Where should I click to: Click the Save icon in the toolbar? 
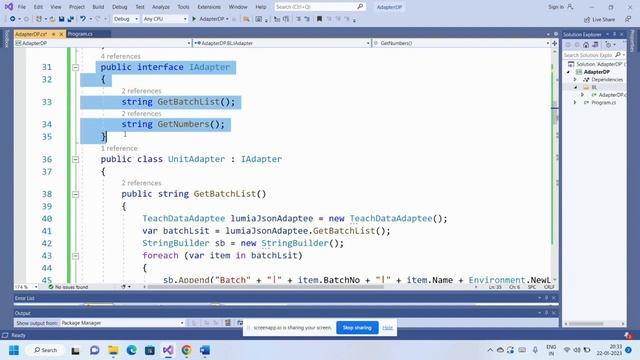point(62,19)
